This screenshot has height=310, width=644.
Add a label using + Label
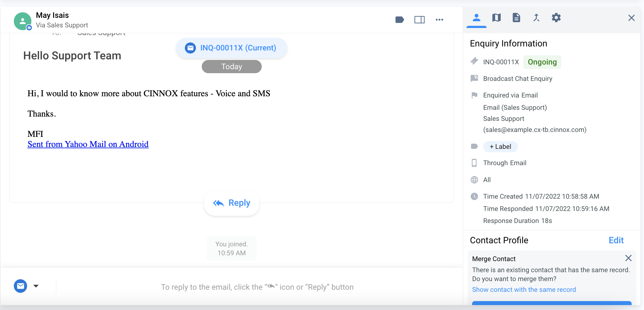(x=500, y=147)
